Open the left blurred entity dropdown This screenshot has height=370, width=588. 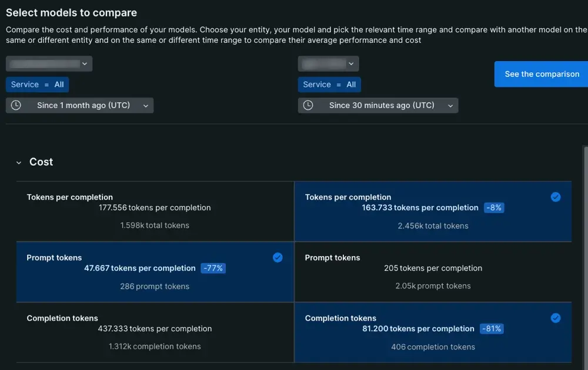[x=49, y=63]
